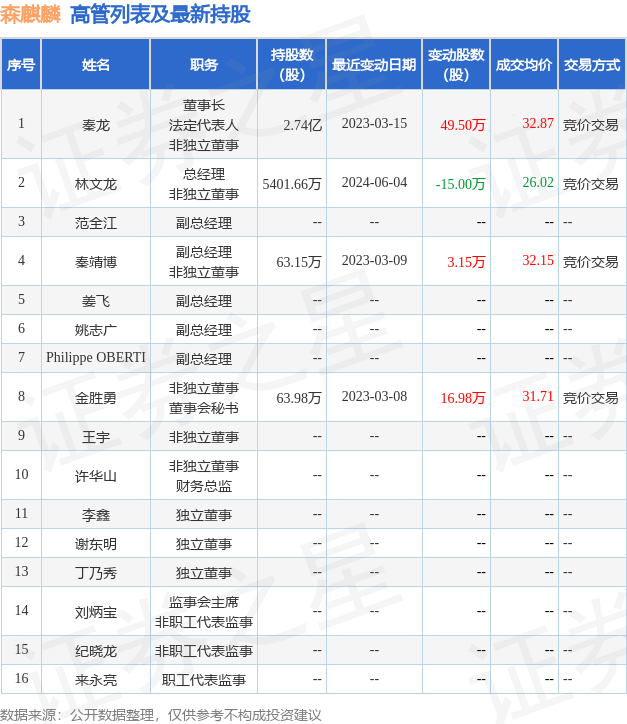Image resolution: width=627 pixels, height=724 pixels.
Task: Click the date 2023-03-08
Action: point(374,396)
